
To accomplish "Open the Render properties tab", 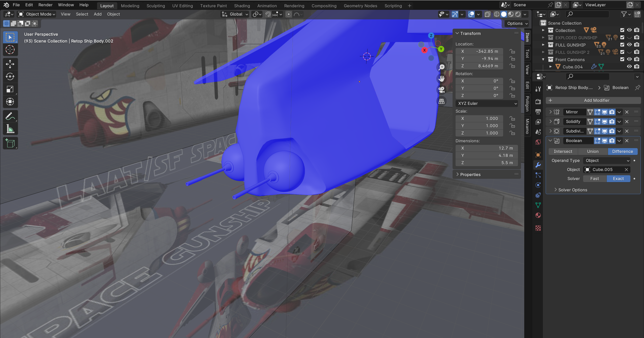I will (x=538, y=102).
